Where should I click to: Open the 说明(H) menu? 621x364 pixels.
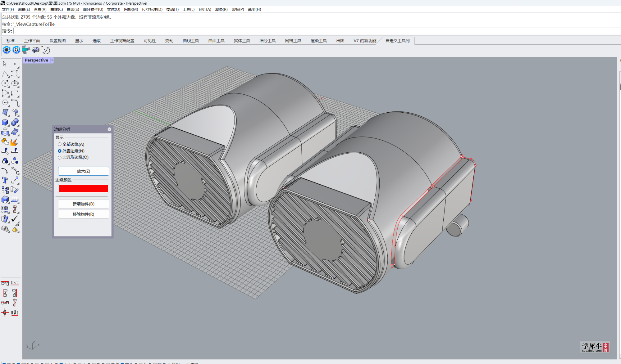click(x=254, y=9)
